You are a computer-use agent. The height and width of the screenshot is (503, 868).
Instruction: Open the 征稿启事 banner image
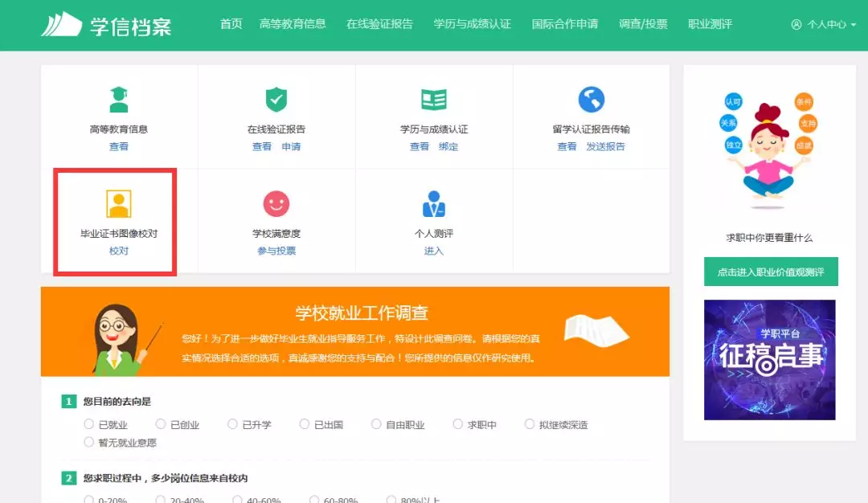point(769,360)
